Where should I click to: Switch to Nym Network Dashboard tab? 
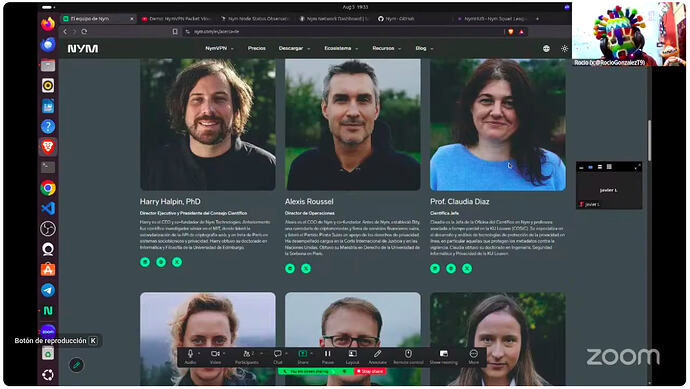click(334, 19)
